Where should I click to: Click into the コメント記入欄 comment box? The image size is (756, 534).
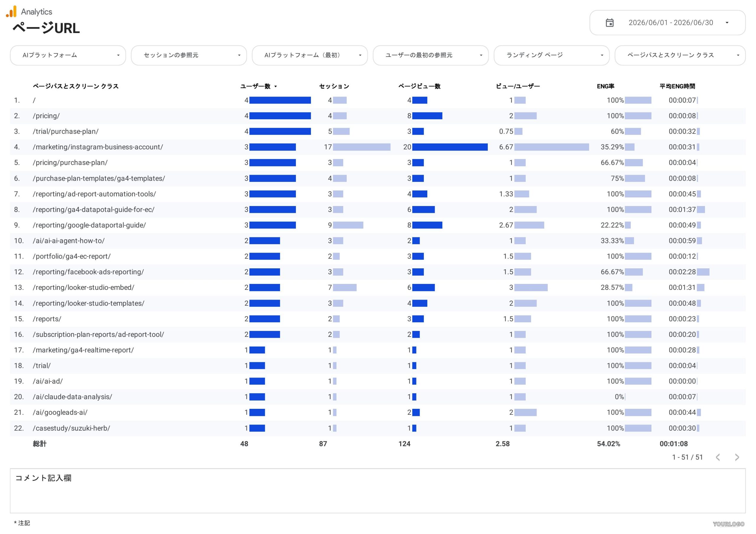pos(378,491)
